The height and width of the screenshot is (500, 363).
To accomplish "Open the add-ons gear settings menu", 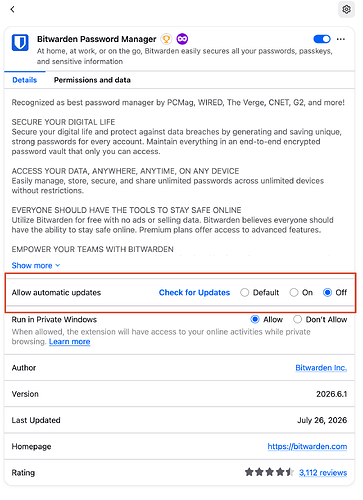I will click(x=346, y=9).
